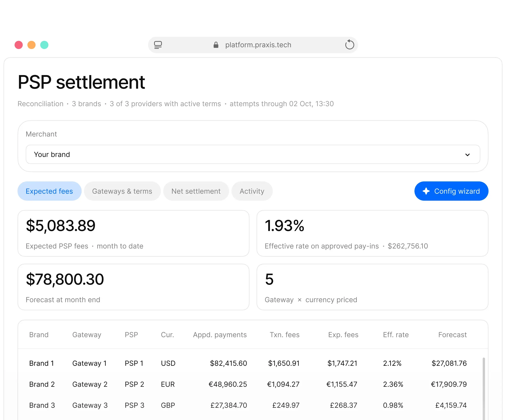Launch the Config wizard button
This screenshot has width=506, height=420.
[451, 191]
